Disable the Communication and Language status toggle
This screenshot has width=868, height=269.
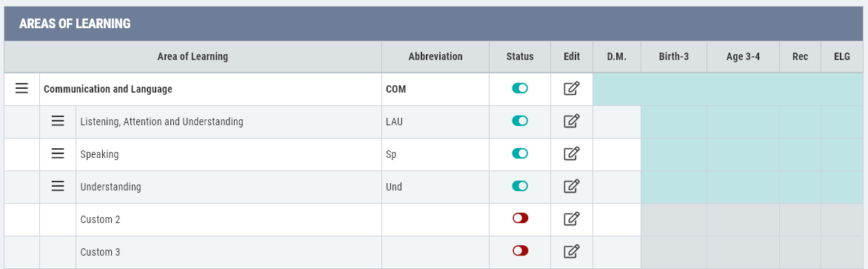coord(520,88)
